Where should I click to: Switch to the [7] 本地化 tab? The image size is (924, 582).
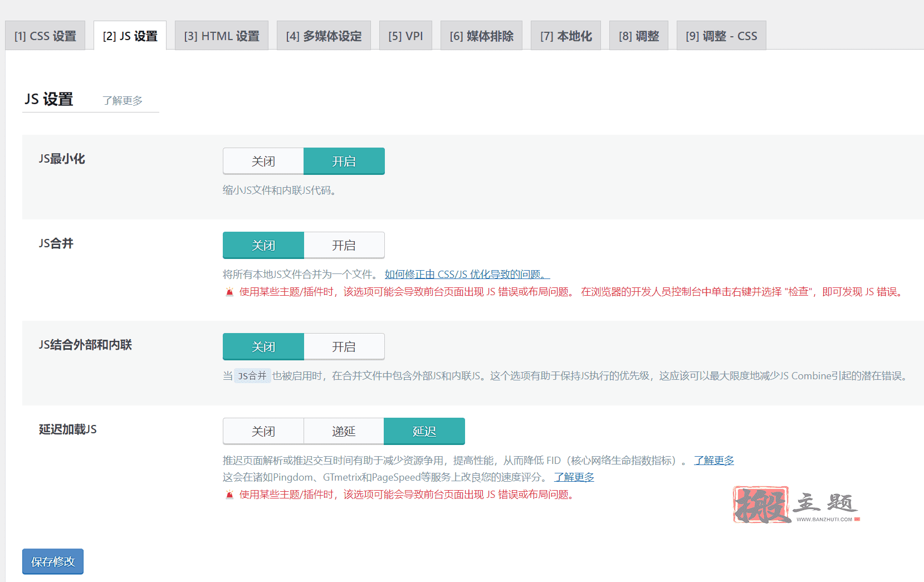(x=566, y=36)
